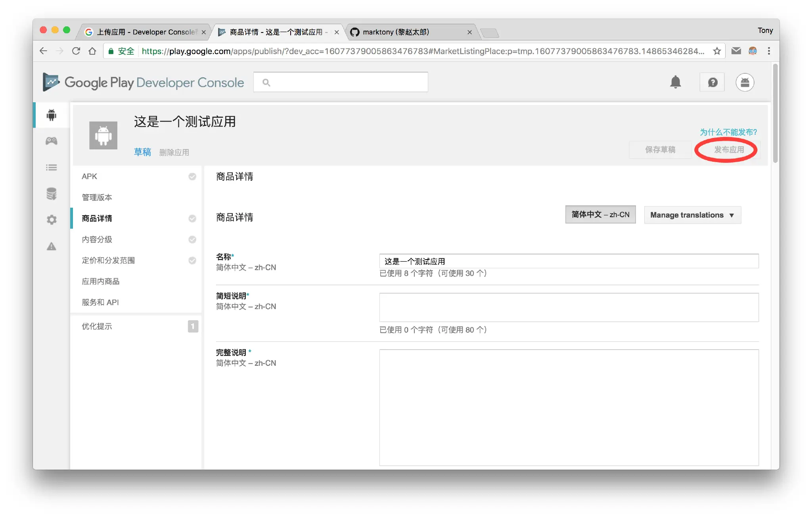
Task: Open the mail extension icon
Action: click(736, 51)
